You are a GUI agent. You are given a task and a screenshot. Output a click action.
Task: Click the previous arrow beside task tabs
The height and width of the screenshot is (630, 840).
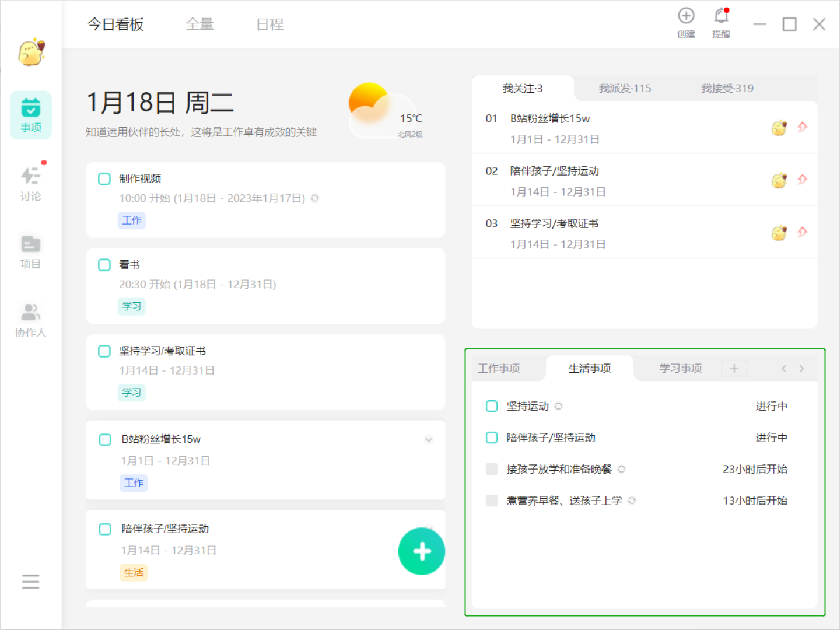(784, 369)
